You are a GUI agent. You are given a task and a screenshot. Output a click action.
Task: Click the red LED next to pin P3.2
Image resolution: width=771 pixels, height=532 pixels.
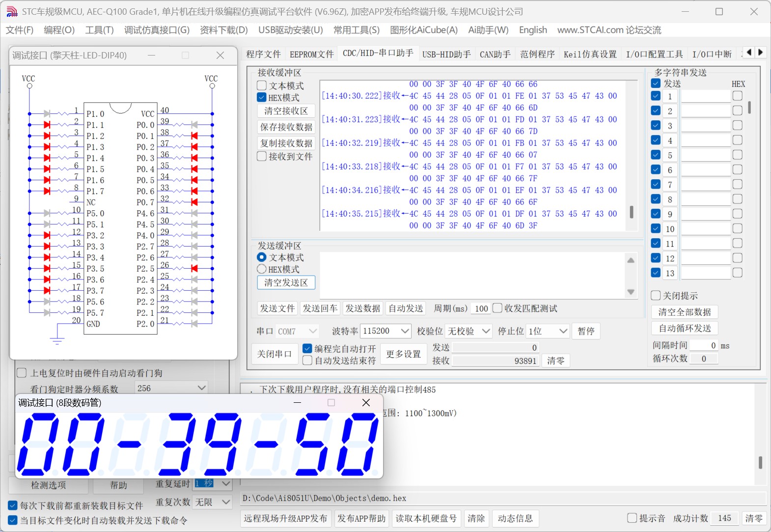click(x=47, y=235)
